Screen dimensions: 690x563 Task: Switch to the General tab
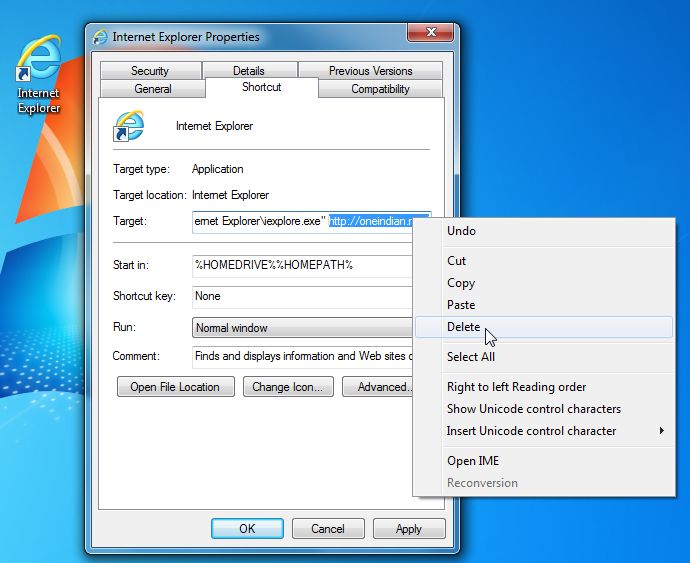153,89
